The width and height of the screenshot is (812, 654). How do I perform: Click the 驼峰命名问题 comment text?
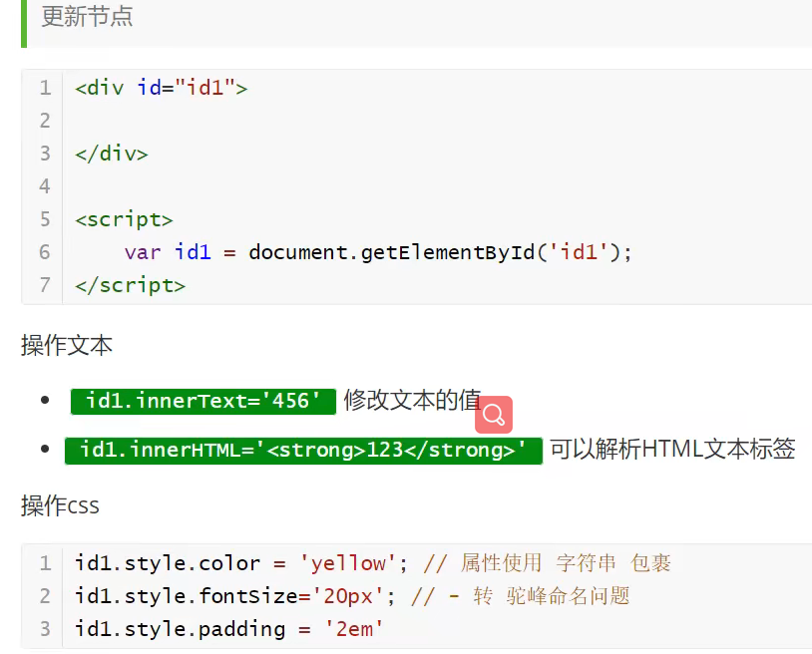point(568,596)
